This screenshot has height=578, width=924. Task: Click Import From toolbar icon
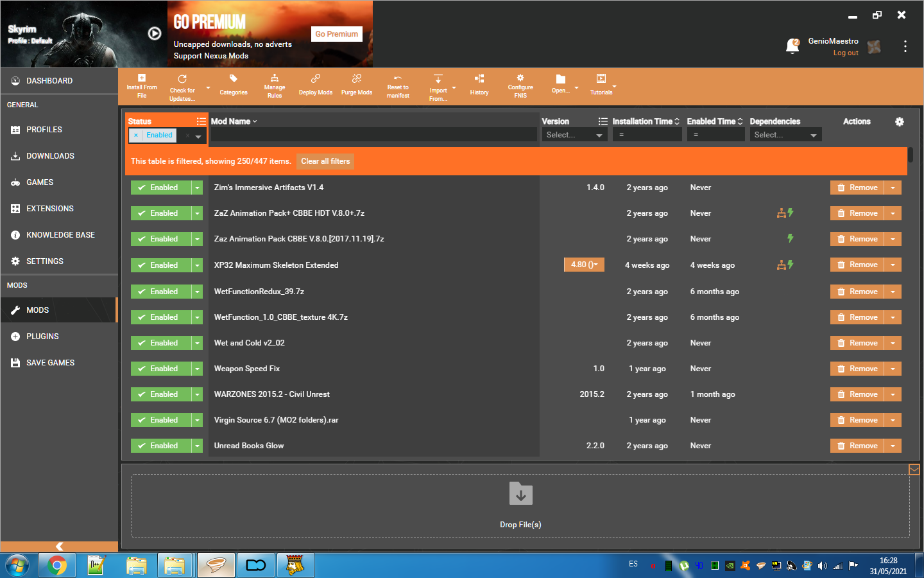point(438,79)
